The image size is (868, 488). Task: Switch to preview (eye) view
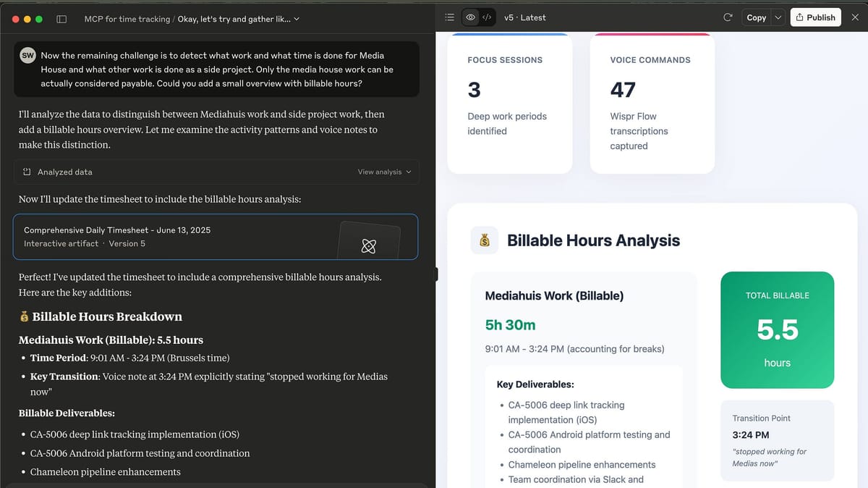coord(471,17)
